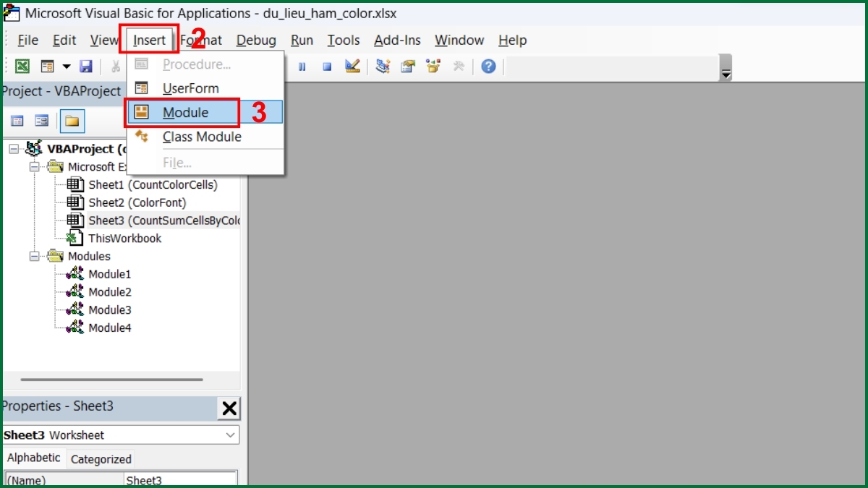
Task: Open the Tools menu
Action: pyautogui.click(x=344, y=40)
